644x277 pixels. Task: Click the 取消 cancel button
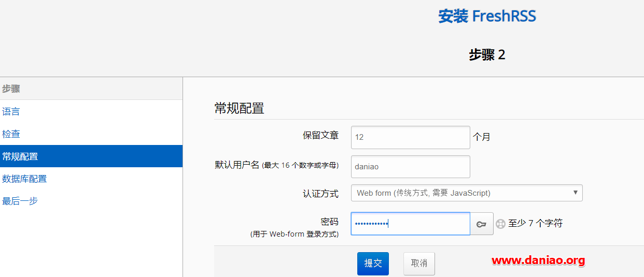(419, 264)
